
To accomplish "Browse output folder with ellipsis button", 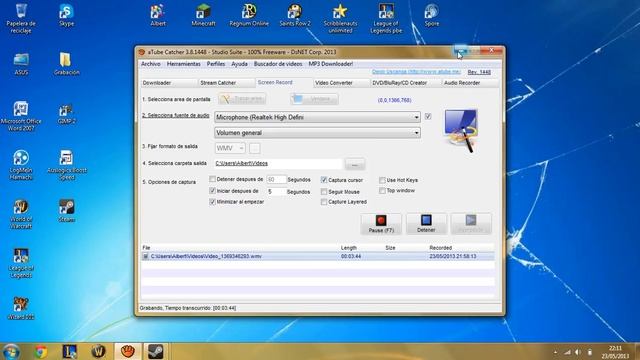I will [x=355, y=164].
